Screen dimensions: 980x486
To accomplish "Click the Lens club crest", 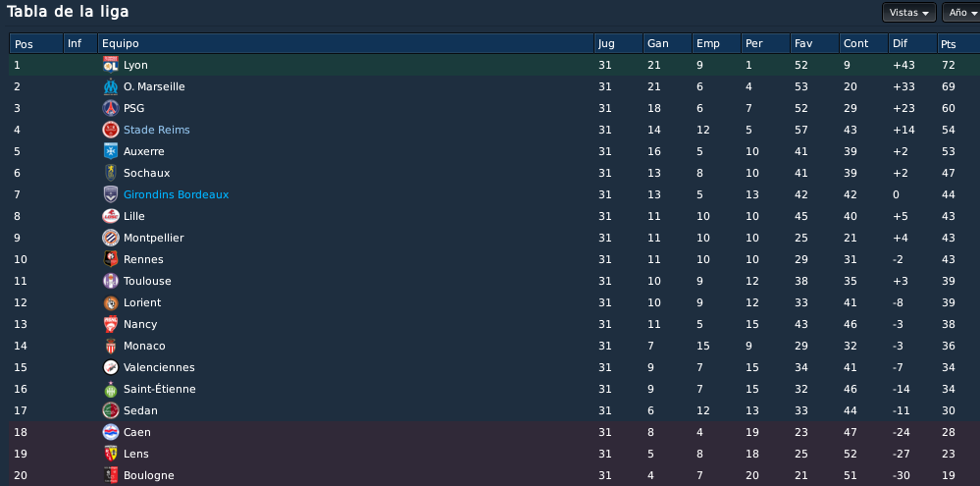I will click(111, 454).
